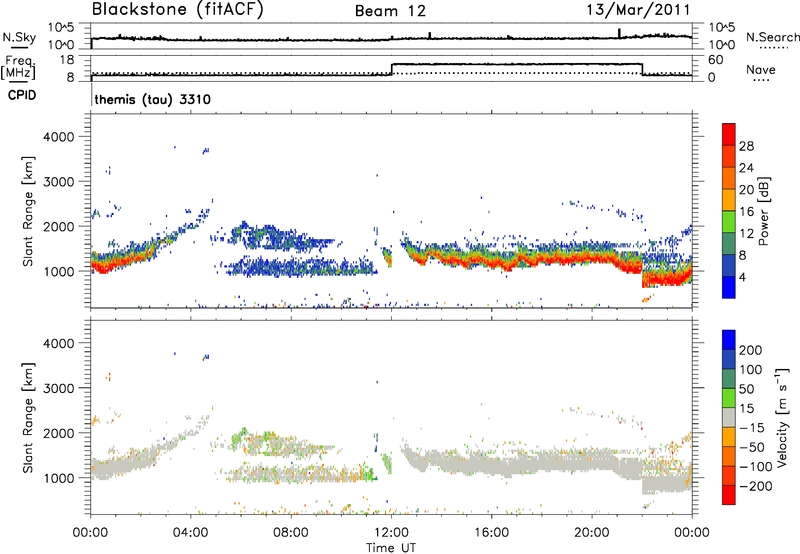This screenshot has width=800, height=554.
Task: Click the 'Freq. [MHz]' axis label
Action: point(19,68)
